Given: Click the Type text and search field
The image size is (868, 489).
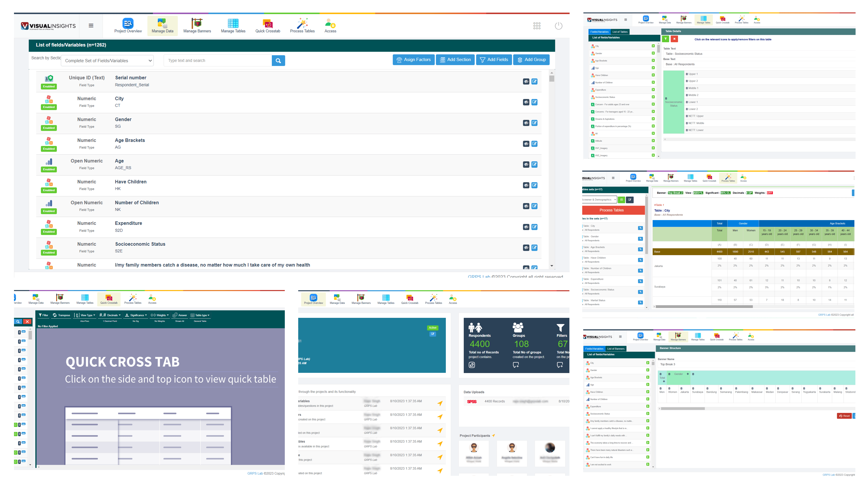Looking at the screenshot, I should [218, 61].
